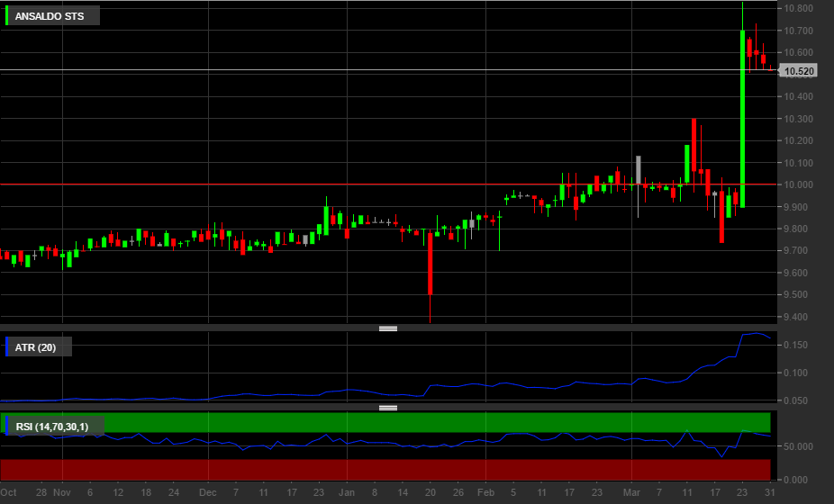This screenshot has height=504, width=834.
Task: Click the 10.300 price axis label
Action: tap(798, 119)
